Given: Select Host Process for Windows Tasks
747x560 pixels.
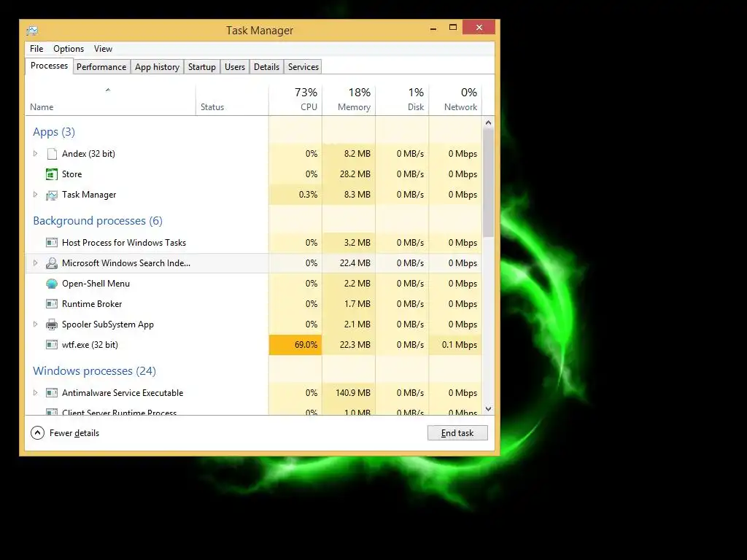Looking at the screenshot, I should tap(253, 243).
